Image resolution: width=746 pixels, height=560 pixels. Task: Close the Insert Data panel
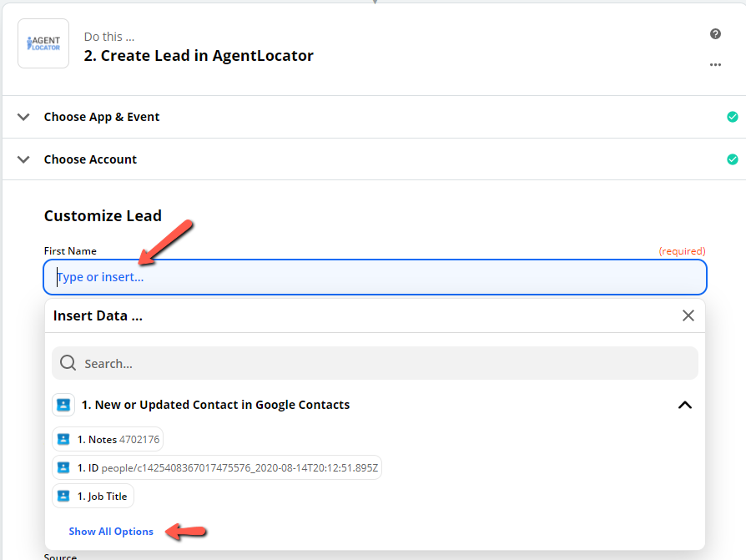[x=688, y=315]
